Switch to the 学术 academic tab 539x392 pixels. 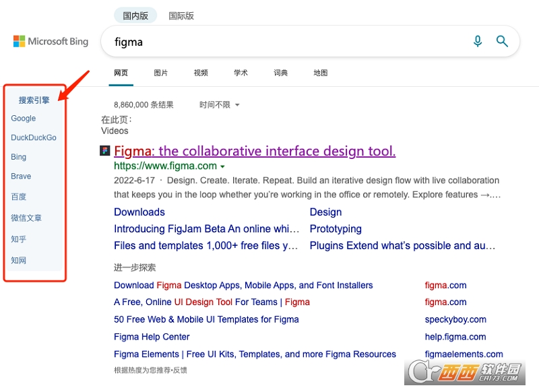point(241,73)
